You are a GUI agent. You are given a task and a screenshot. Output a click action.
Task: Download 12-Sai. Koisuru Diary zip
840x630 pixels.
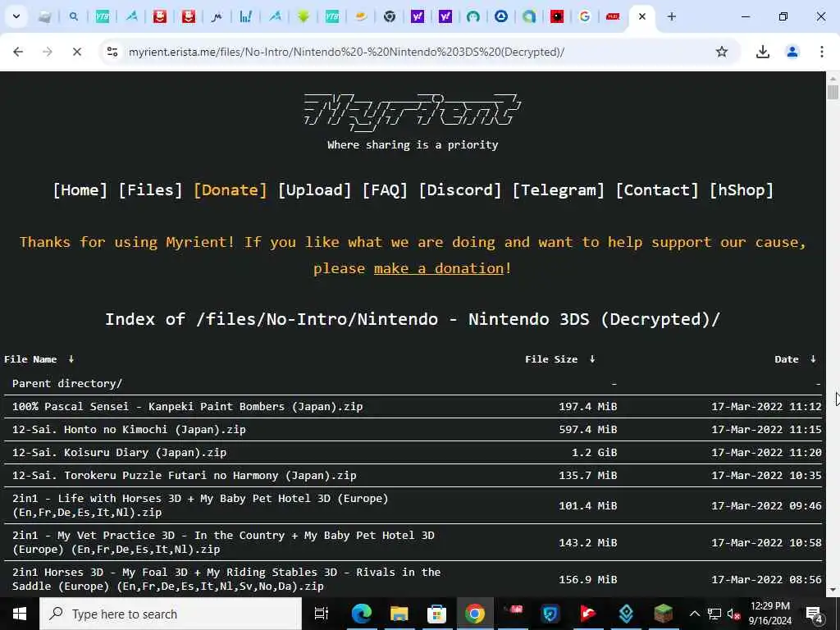pyautogui.click(x=119, y=453)
